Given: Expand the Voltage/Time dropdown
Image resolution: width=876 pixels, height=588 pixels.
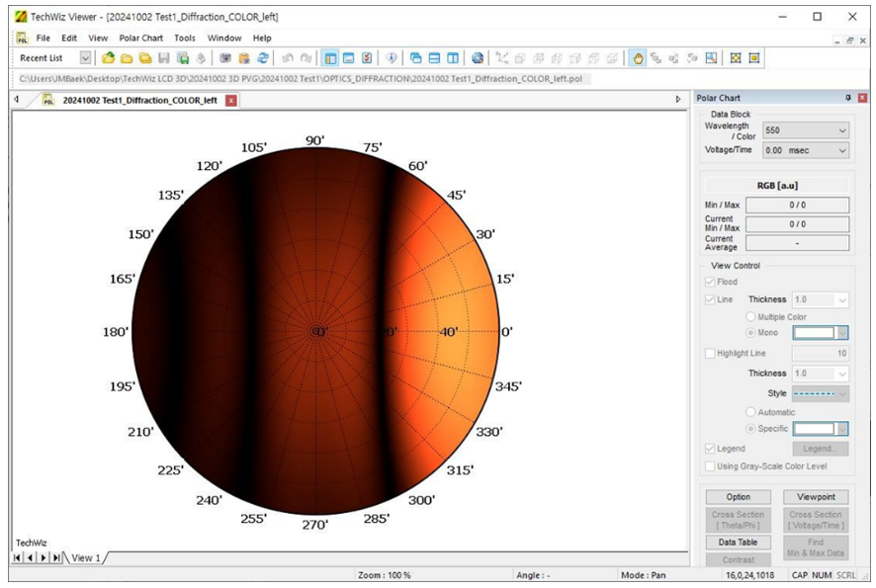Looking at the screenshot, I should point(804,150).
